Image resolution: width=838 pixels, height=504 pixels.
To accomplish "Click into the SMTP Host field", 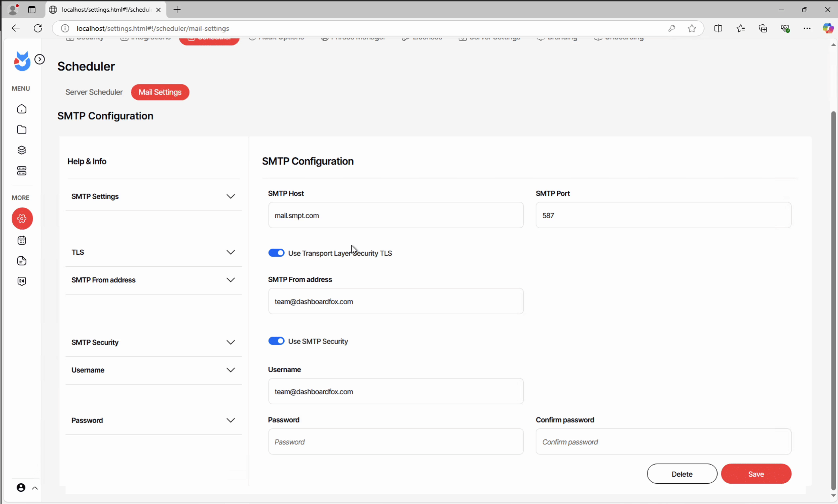I will (x=396, y=215).
